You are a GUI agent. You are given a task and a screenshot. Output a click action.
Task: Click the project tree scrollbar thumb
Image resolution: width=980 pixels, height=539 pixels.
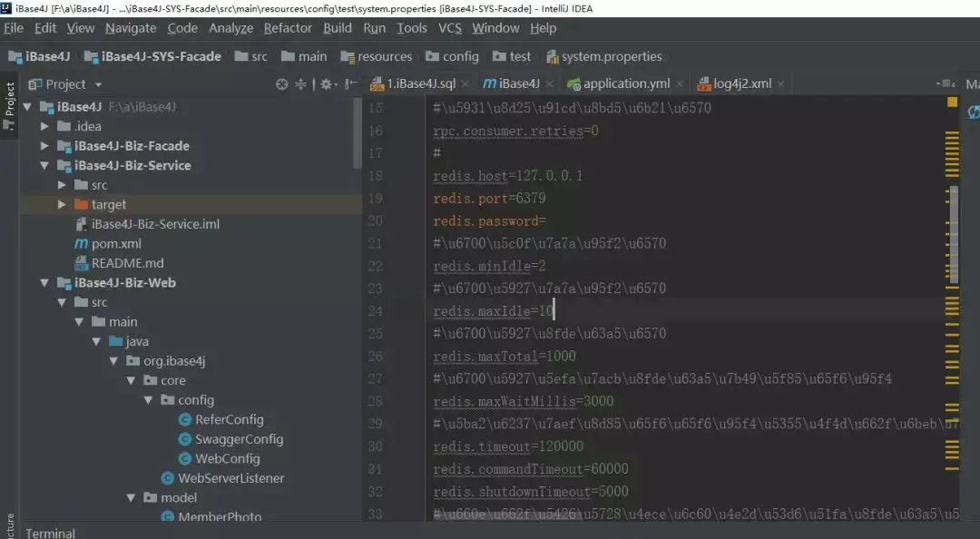coord(357,133)
